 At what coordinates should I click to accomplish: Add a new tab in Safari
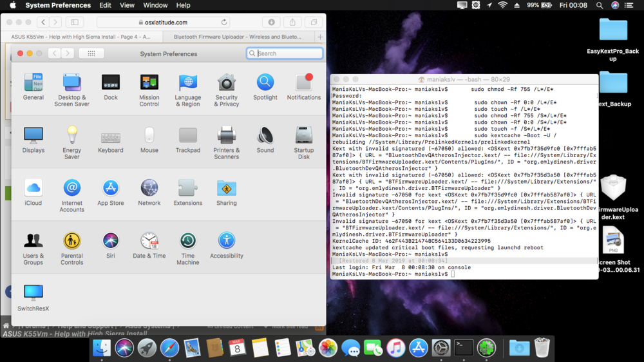[x=320, y=37]
